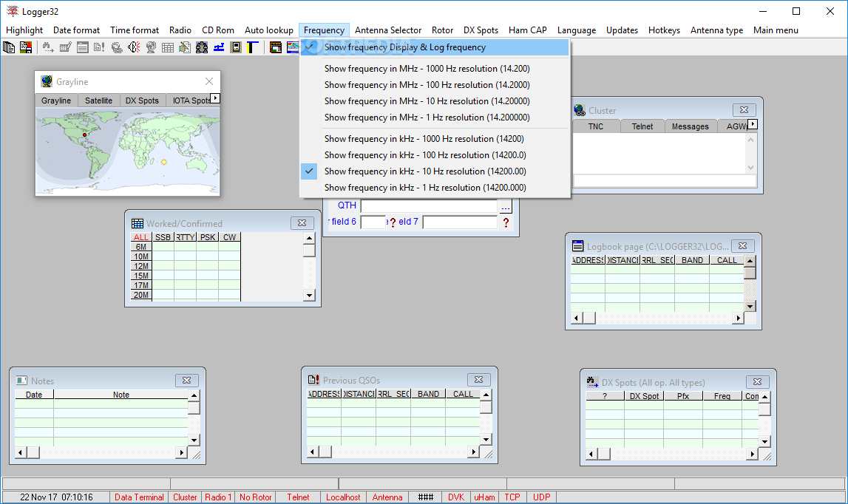
Task: Switch to DX Spots tab in Grayline window
Action: click(x=142, y=101)
